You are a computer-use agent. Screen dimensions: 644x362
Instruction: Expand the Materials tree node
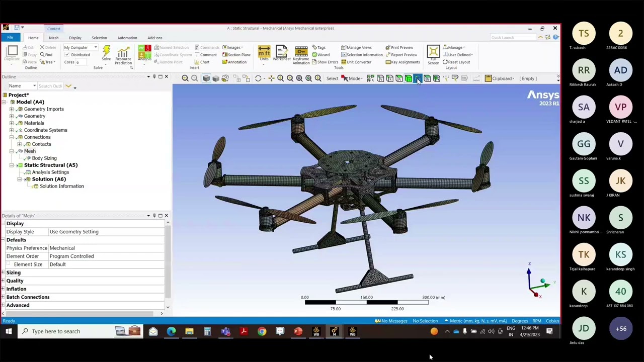(12, 123)
